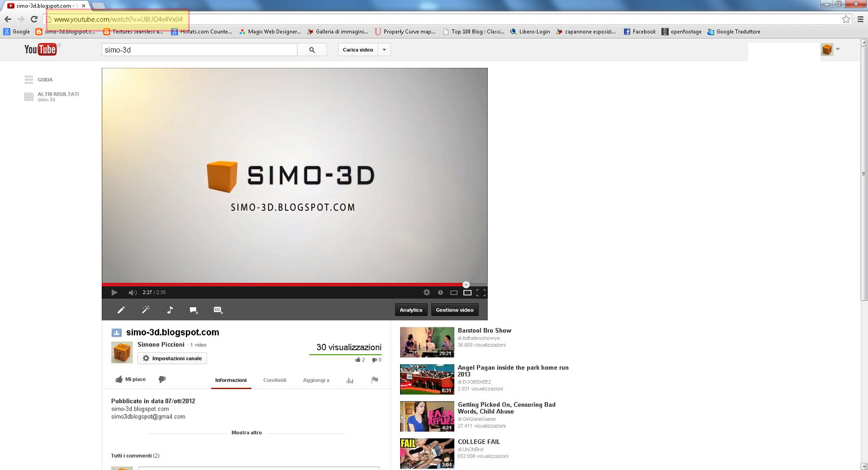Image resolution: width=868 pixels, height=470 pixels.
Task: Close the simo-3d.blogspot.com browser tab
Action: (83, 6)
